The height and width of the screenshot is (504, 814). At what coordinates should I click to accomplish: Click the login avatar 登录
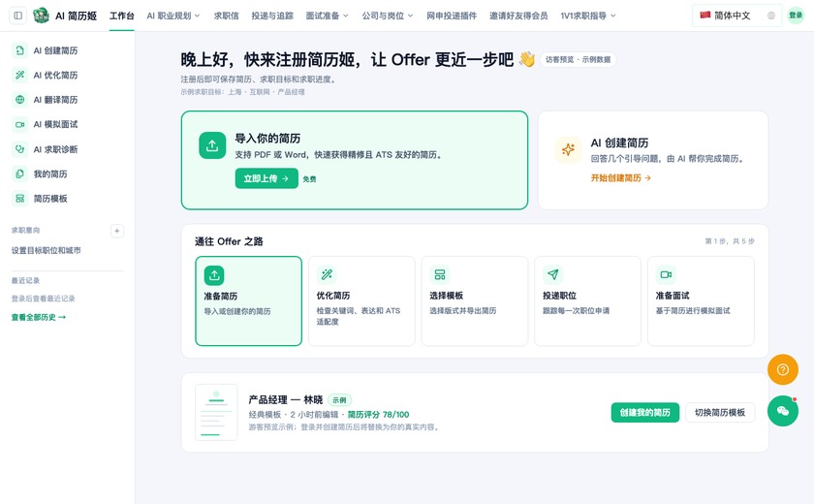click(x=796, y=16)
